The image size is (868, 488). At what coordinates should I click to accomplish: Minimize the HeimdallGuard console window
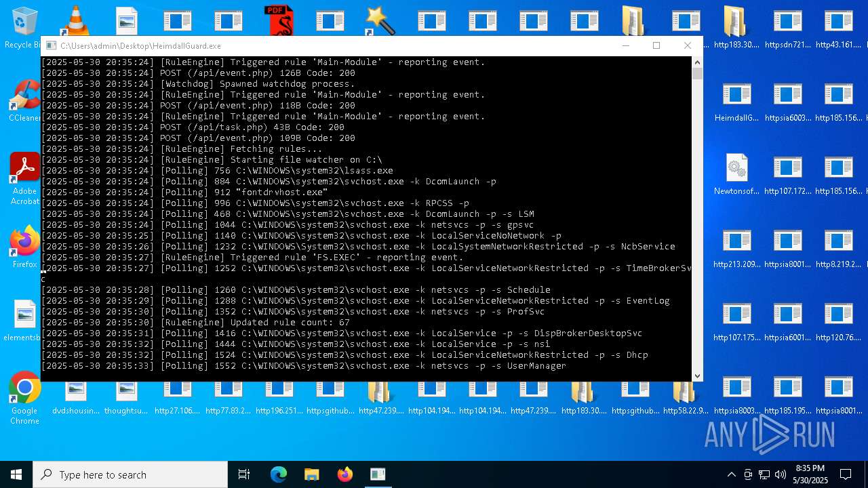tap(626, 45)
